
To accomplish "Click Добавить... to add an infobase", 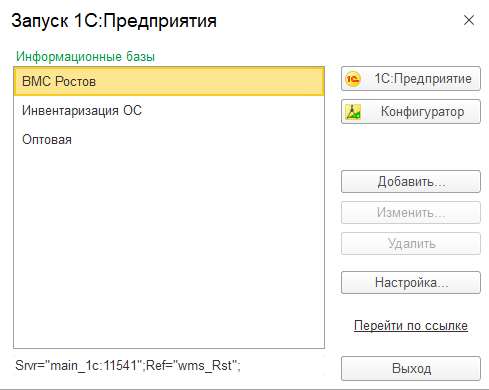I will pos(411,182).
